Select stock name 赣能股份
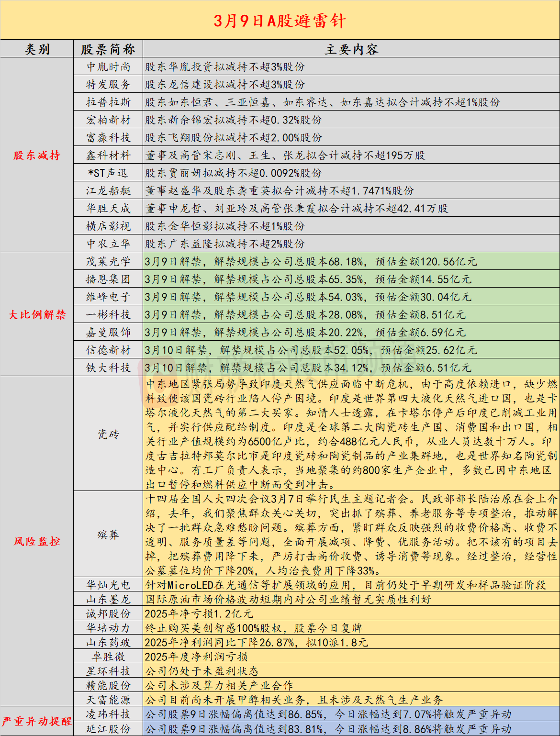The width and height of the screenshot is (560, 736). [108, 685]
